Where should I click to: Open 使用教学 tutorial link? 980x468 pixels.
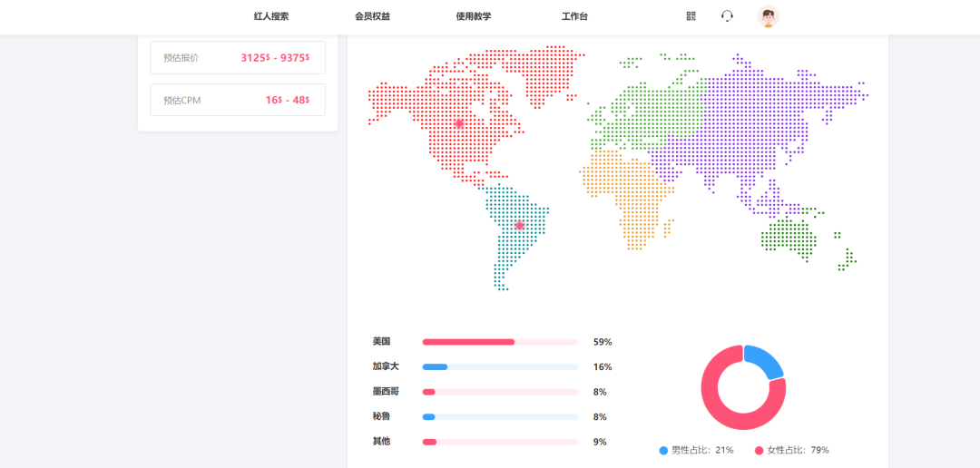[474, 16]
